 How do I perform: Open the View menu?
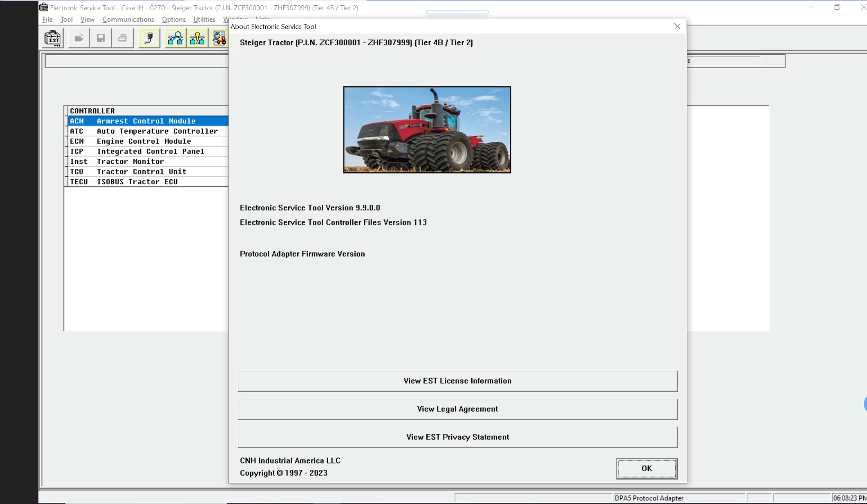tap(87, 20)
